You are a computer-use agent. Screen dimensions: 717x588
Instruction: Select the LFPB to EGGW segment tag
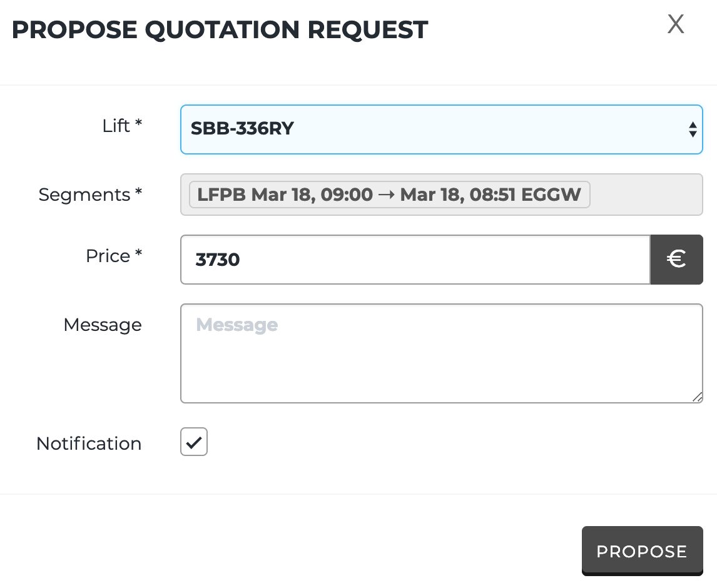[389, 195]
